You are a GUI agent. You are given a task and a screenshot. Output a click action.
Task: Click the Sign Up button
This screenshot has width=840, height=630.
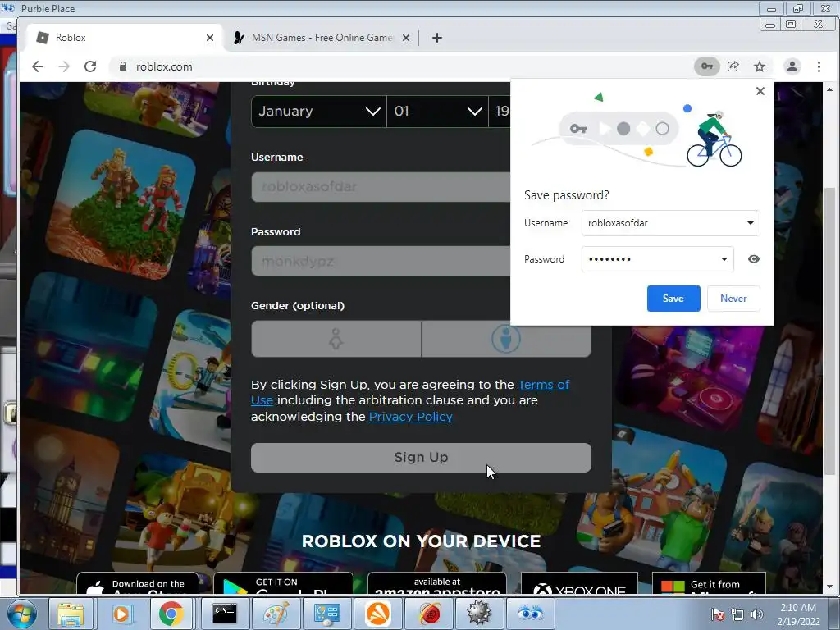pyautogui.click(x=421, y=458)
